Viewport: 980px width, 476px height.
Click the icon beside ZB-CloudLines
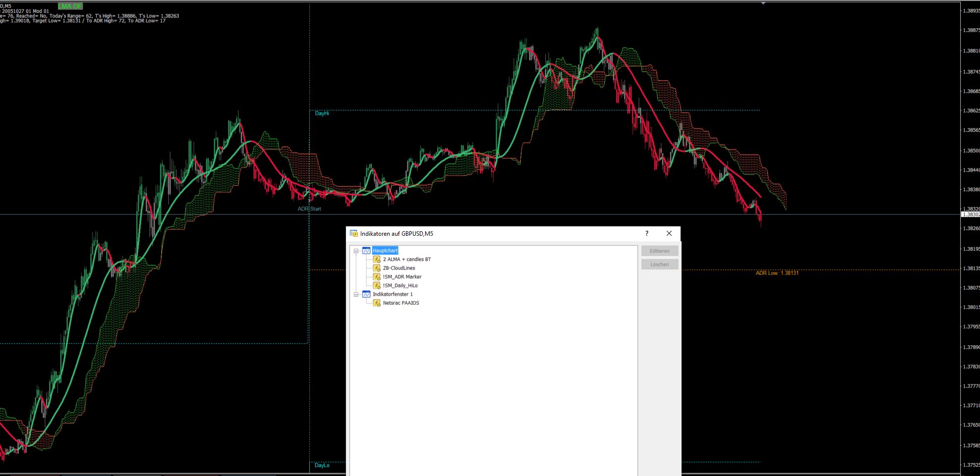click(x=377, y=268)
